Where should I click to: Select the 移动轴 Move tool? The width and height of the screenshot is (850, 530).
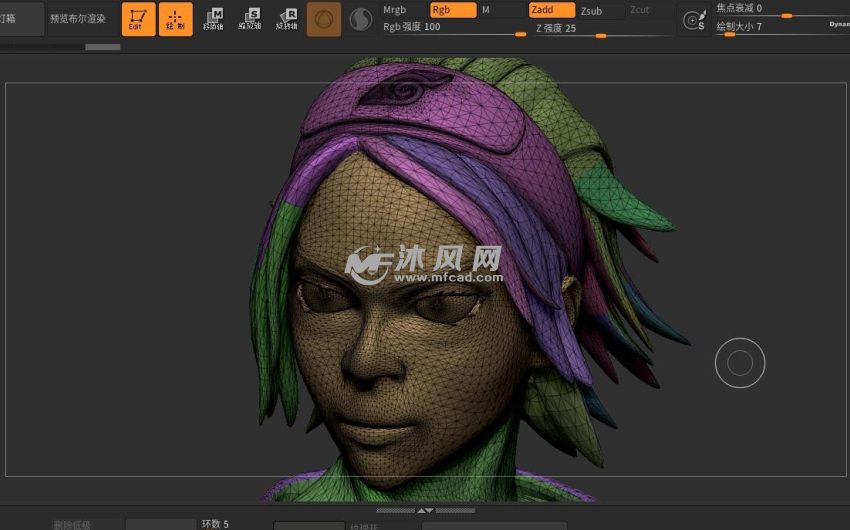[x=213, y=19]
